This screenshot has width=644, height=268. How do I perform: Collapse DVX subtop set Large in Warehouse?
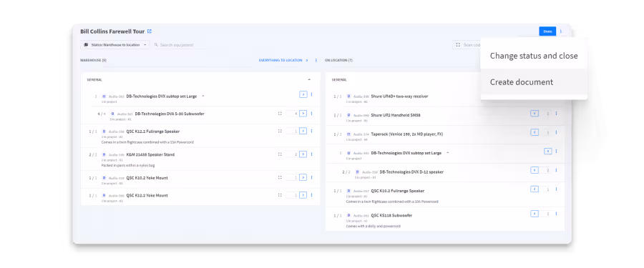pyautogui.click(x=203, y=96)
